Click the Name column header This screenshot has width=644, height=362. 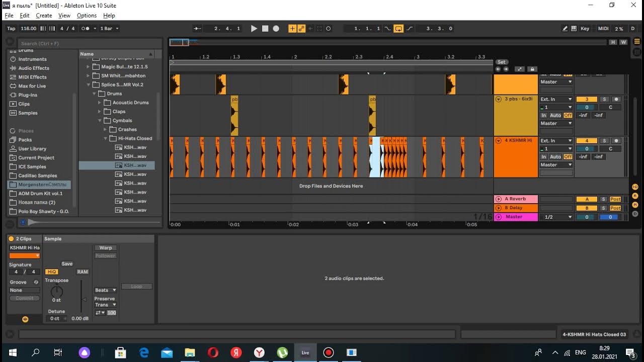(117, 54)
